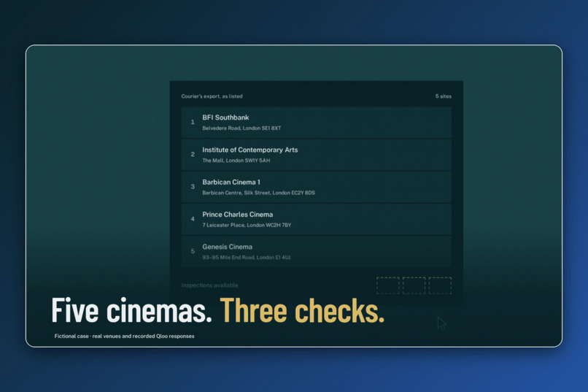Viewport: 588px width, 392px height.
Task: Click the address The Mall, London SW1Y 5AH
Action: click(x=236, y=161)
